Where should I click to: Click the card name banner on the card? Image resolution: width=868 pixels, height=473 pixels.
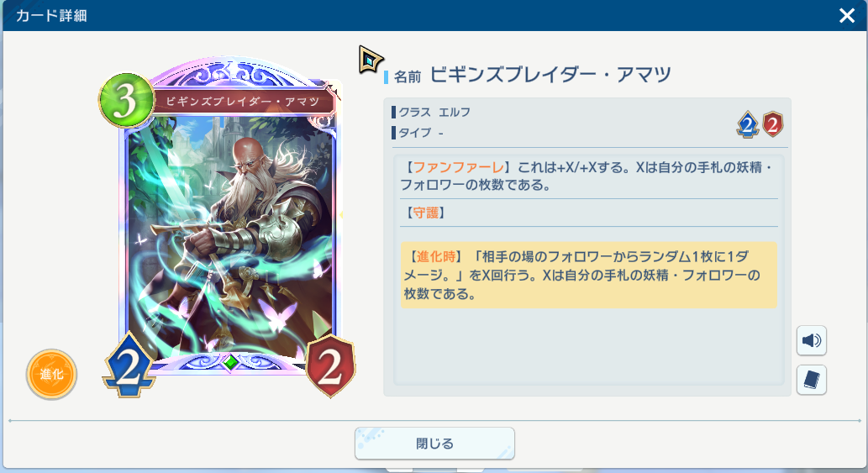pos(243,102)
